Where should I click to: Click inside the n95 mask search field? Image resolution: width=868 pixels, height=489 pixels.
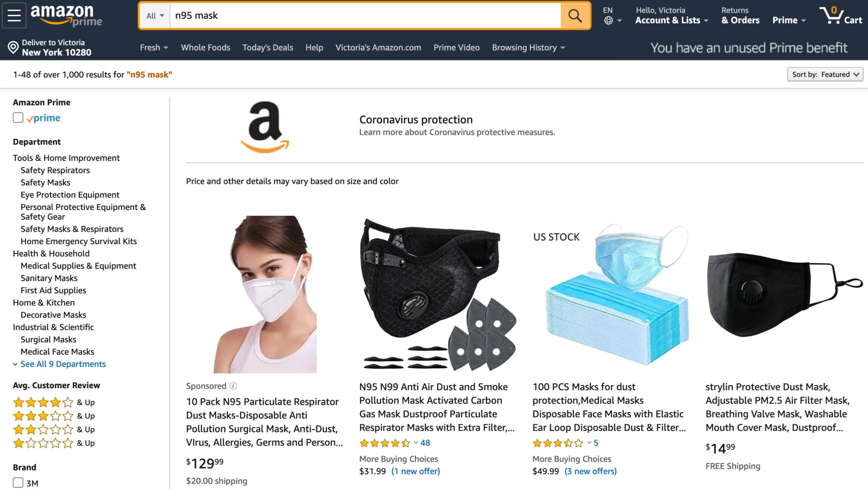point(365,16)
